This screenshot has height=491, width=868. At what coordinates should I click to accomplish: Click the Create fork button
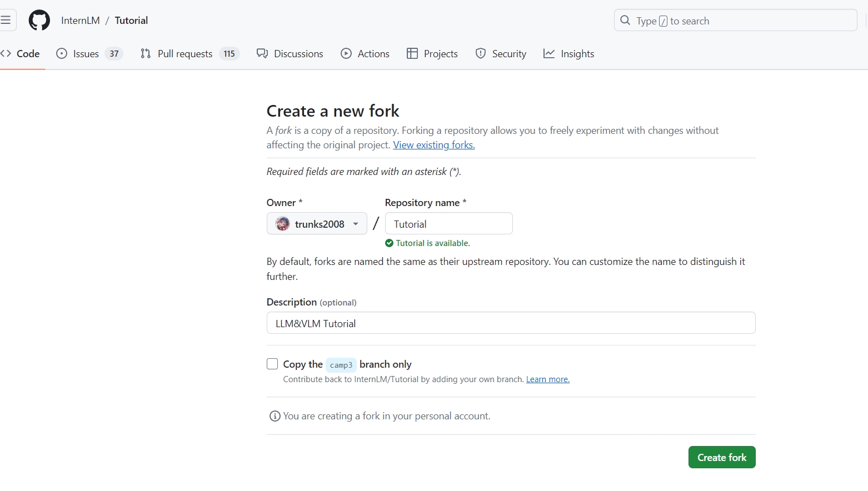click(x=722, y=457)
